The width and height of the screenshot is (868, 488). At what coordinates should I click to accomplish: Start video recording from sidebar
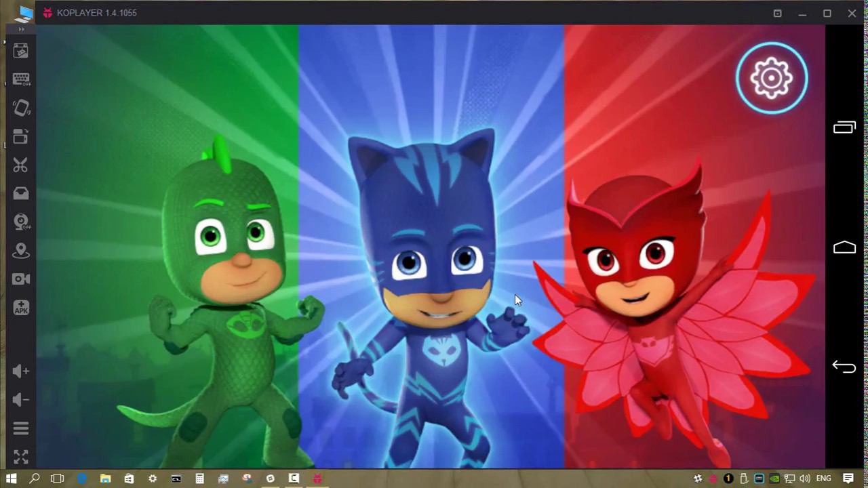pos(21,279)
